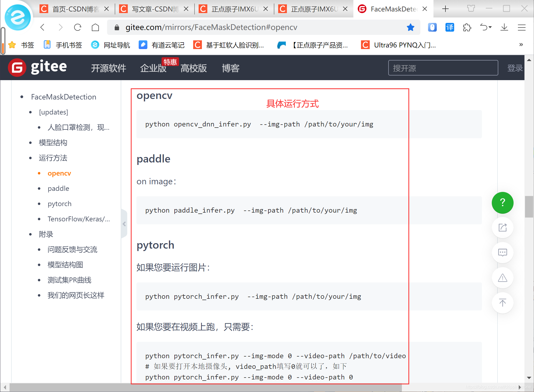
Task: Close the 写文章-CSDN博客 tab
Action: pos(186,9)
